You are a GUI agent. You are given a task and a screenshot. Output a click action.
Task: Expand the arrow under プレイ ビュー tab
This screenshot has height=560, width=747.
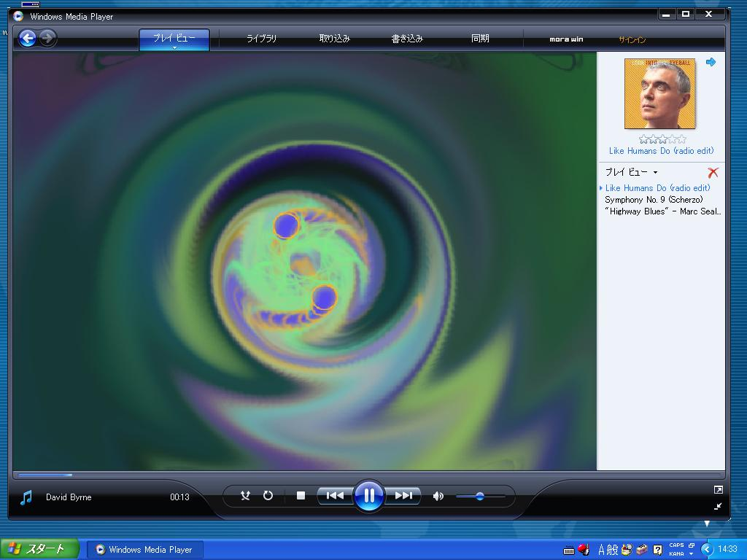(174, 48)
